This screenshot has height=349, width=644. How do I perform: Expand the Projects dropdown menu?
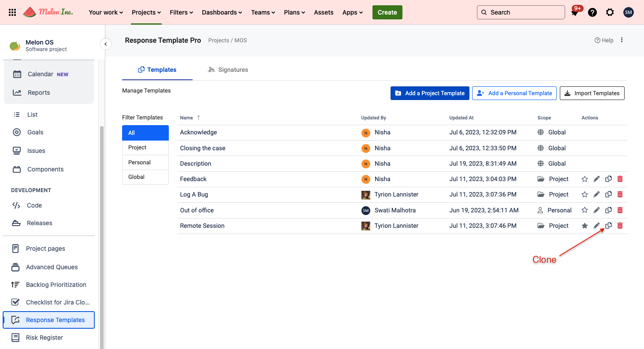(146, 12)
